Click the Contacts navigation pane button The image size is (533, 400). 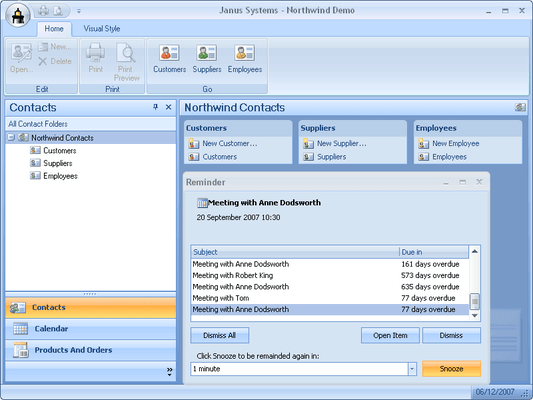click(90, 308)
